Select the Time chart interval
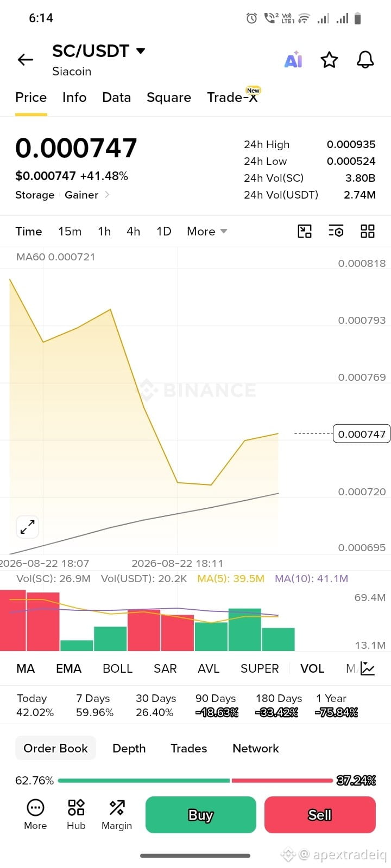This screenshot has width=391, height=868. [x=29, y=232]
